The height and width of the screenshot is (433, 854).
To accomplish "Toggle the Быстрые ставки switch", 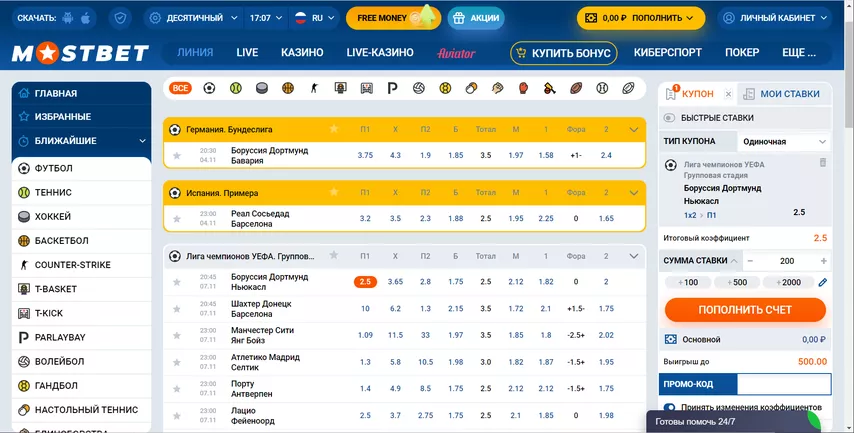I will pyautogui.click(x=671, y=118).
